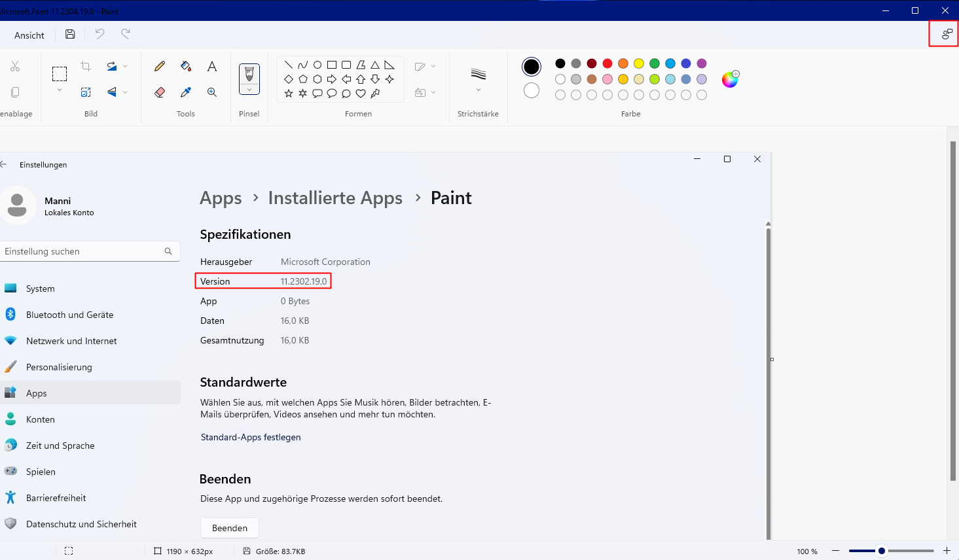Open the selection options dropdown arrow
Viewport: 959px width, 560px height.
point(60,90)
